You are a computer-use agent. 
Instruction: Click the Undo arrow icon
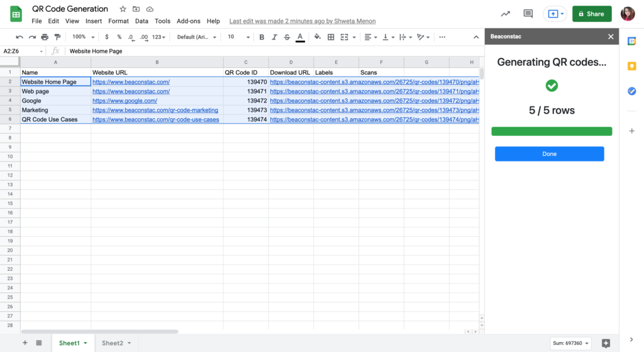19,37
